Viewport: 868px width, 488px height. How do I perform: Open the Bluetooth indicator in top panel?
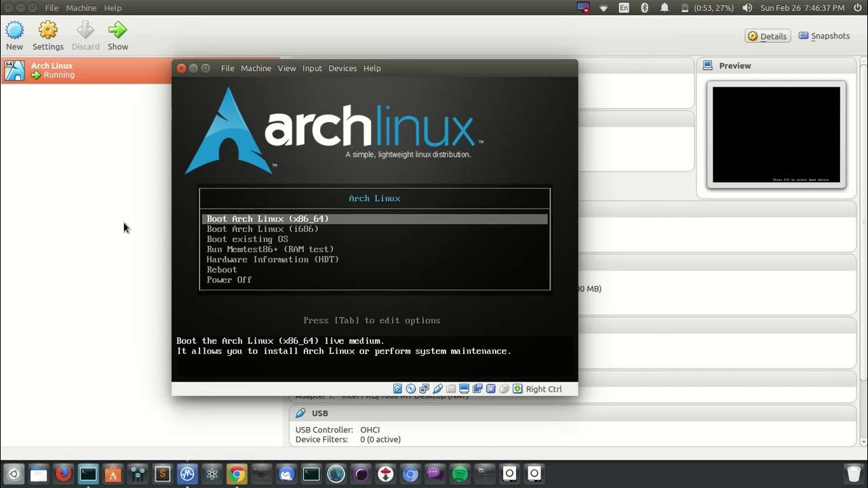645,8
